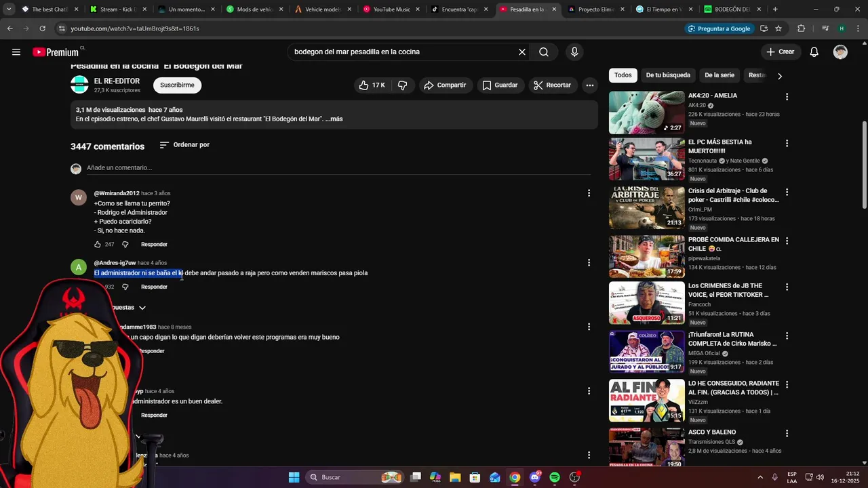Image resolution: width=868 pixels, height=488 pixels.
Task: Switch to the El Tiempo en browser tab
Action: 664,9
